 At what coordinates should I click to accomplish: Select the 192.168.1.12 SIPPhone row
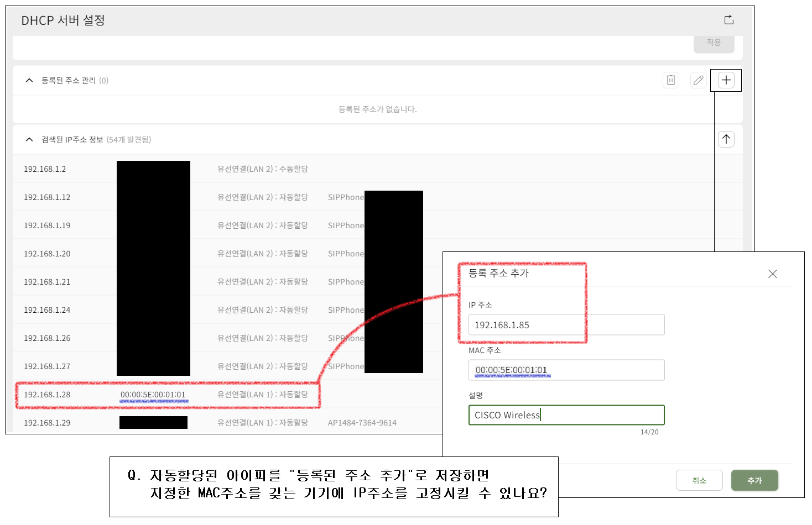(x=363, y=197)
